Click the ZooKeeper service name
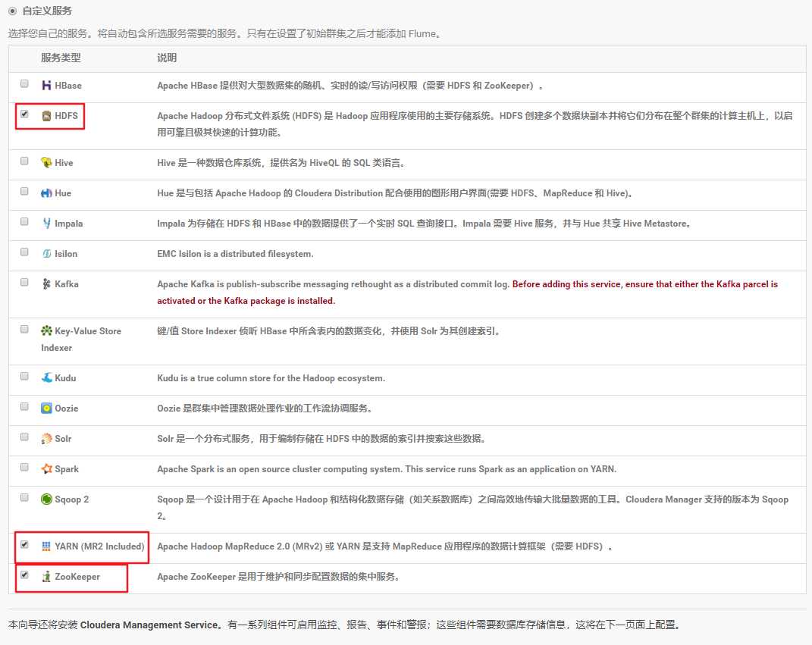This screenshot has height=645, width=812. [77, 577]
